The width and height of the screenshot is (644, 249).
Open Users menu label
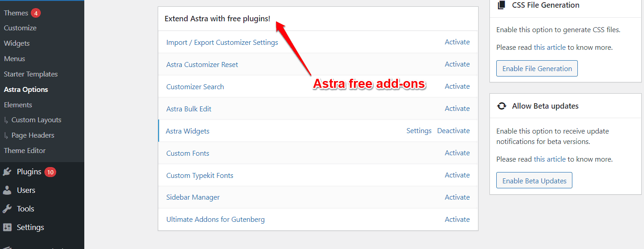[26, 191]
